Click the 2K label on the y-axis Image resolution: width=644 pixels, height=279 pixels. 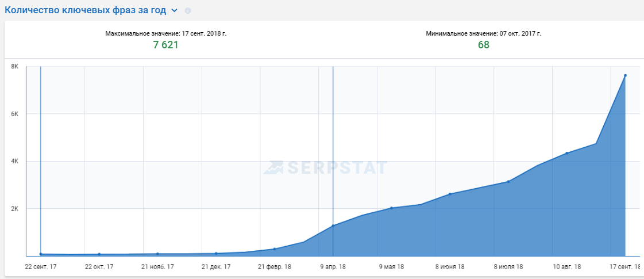click(x=15, y=209)
